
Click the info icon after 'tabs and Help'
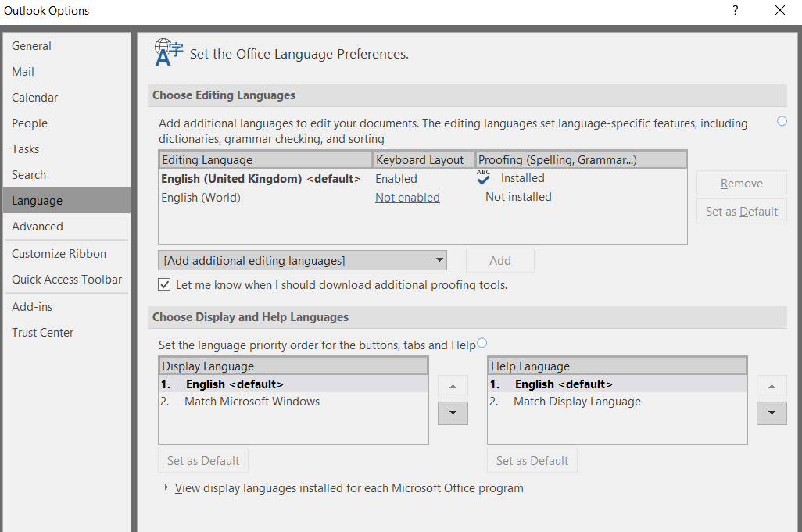pos(482,343)
